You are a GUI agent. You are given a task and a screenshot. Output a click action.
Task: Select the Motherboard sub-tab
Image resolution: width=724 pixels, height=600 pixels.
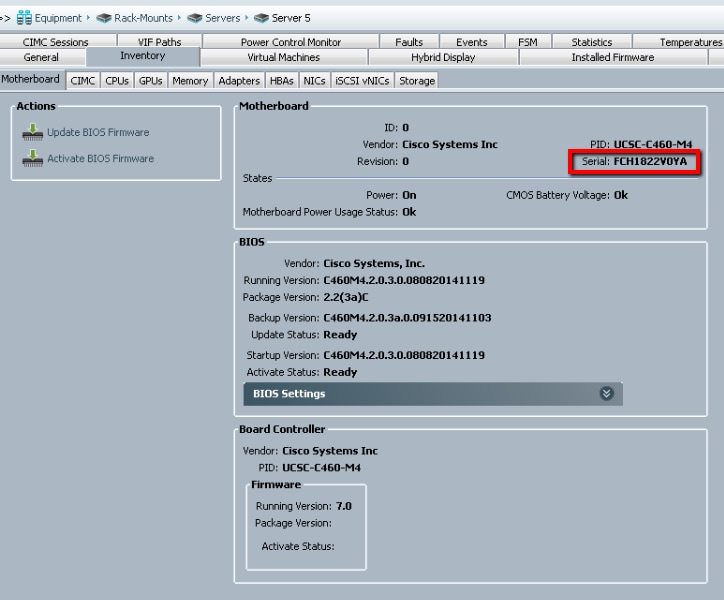coord(30,79)
